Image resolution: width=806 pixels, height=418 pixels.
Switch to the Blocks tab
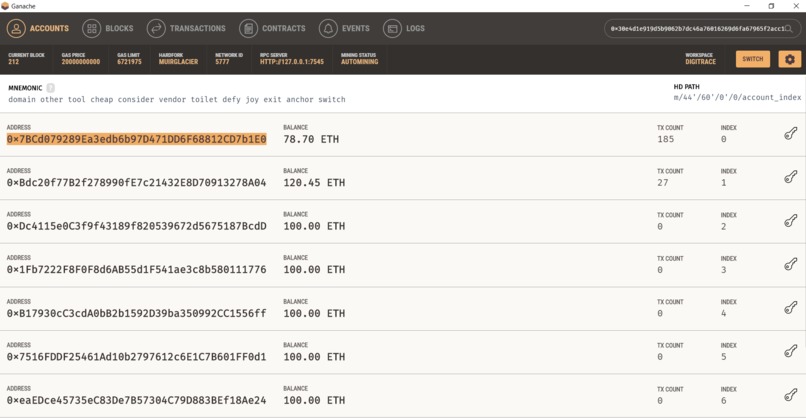(x=108, y=28)
